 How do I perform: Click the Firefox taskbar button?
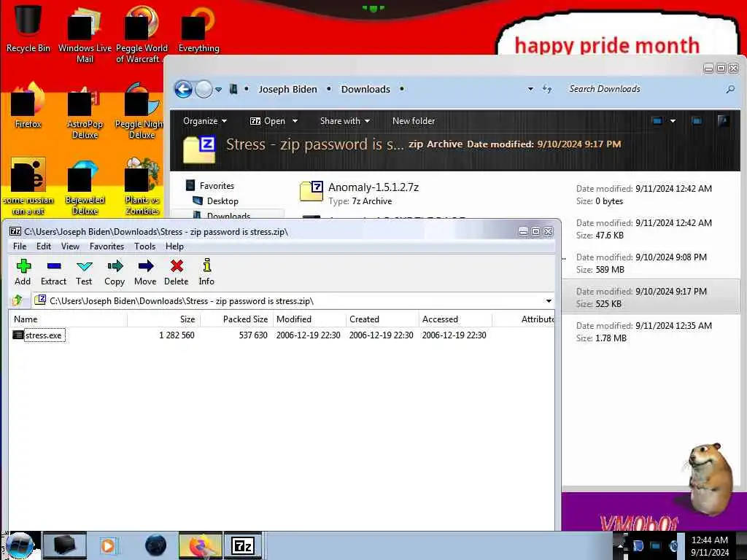pyautogui.click(x=201, y=545)
